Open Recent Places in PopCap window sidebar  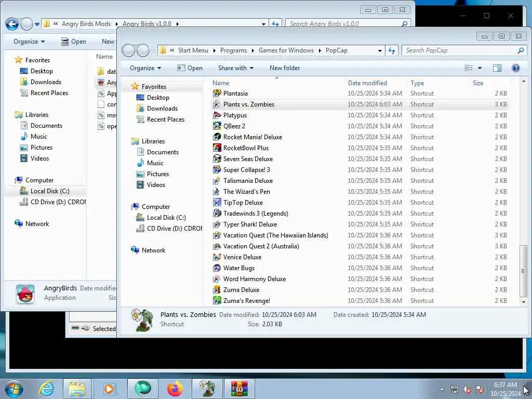[x=166, y=119]
